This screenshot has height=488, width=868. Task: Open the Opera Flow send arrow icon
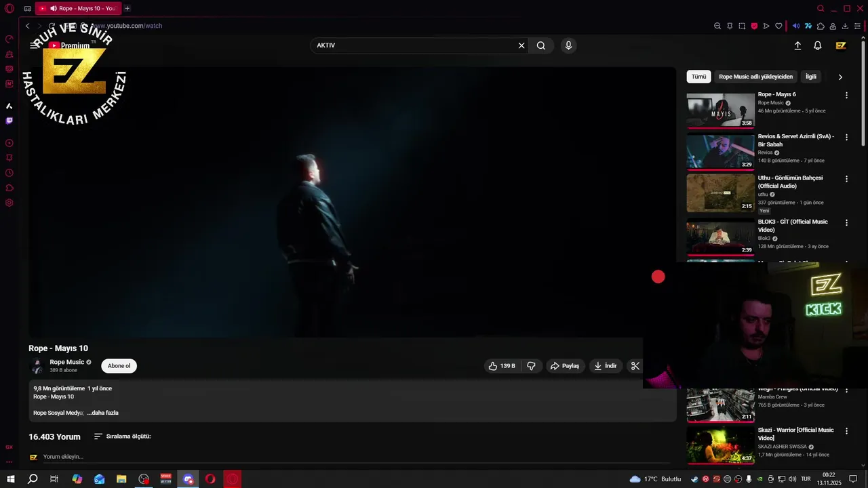[x=766, y=26]
